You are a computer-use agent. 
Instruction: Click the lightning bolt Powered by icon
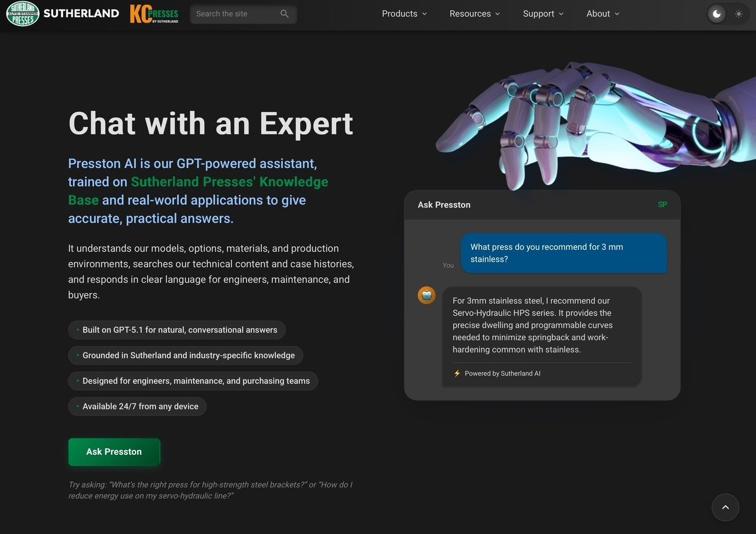[457, 373]
